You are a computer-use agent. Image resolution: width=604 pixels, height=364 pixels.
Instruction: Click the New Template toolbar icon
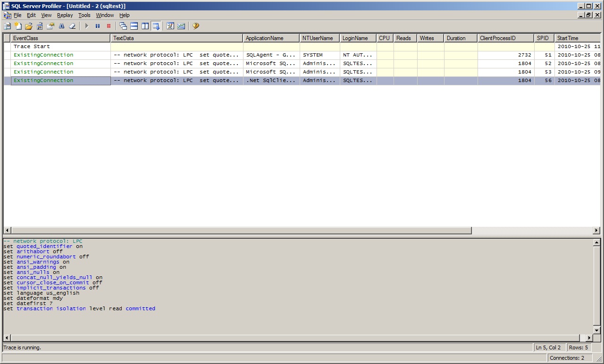pos(18,26)
